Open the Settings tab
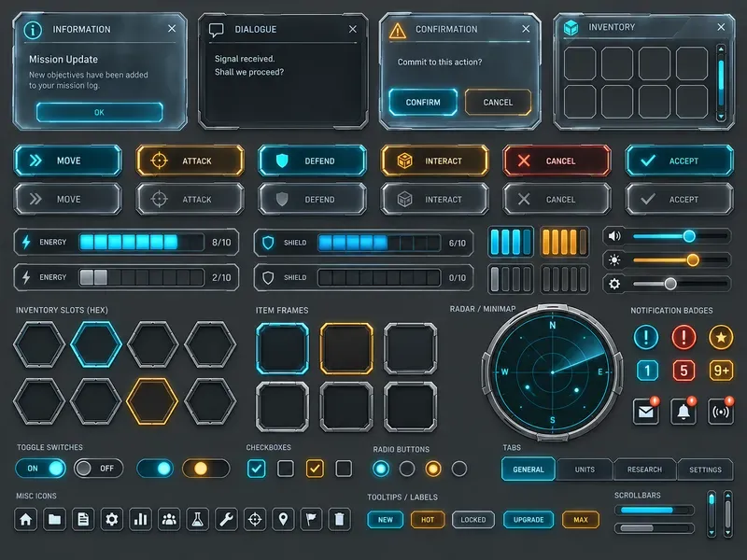This screenshot has width=747, height=560. click(705, 469)
